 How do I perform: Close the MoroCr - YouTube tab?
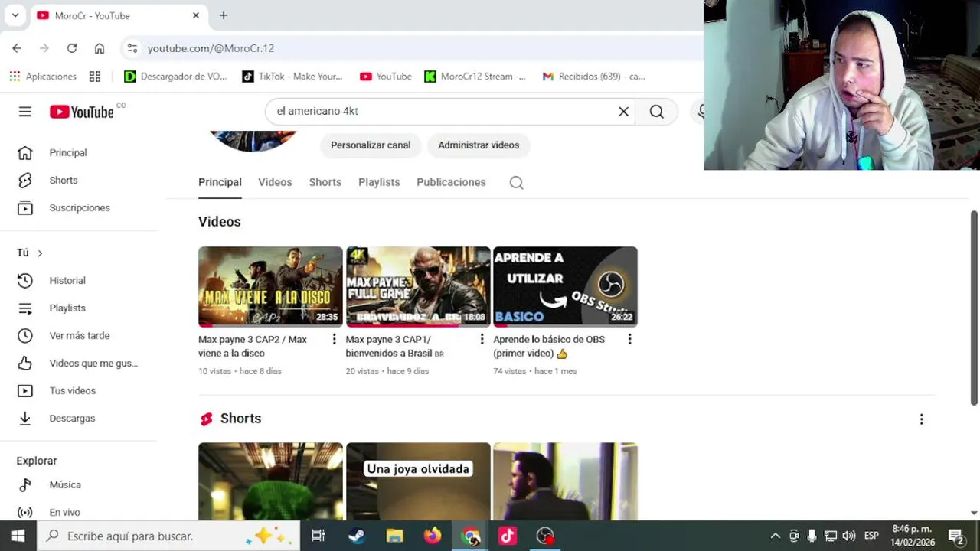[x=196, y=15]
